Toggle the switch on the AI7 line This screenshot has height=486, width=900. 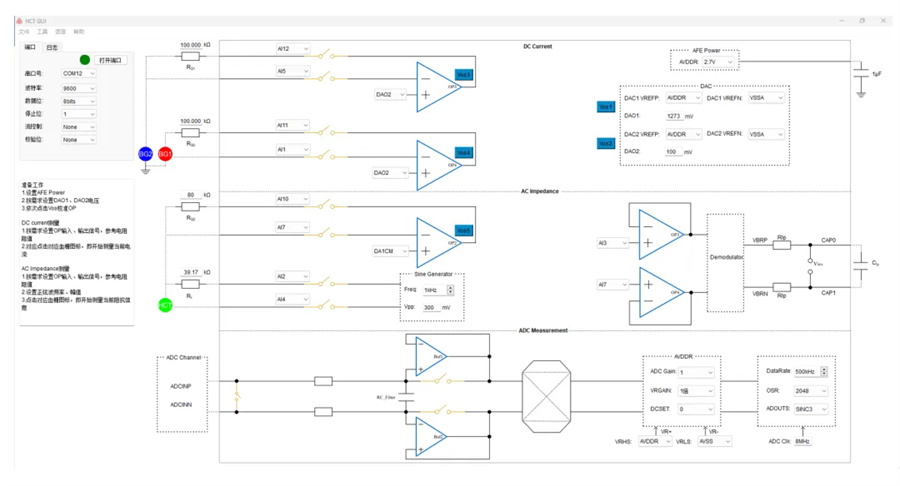pyautogui.click(x=327, y=228)
